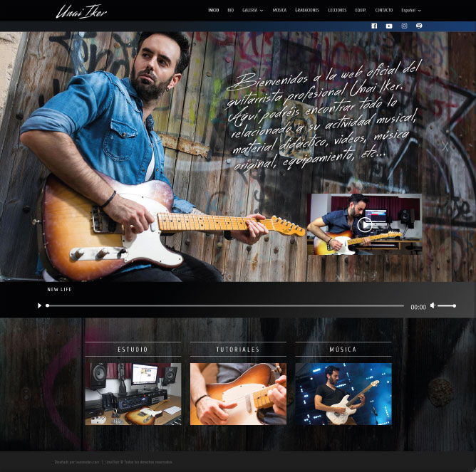Click the audio progress seek bar
This screenshot has width=476, height=472.
[x=224, y=306]
